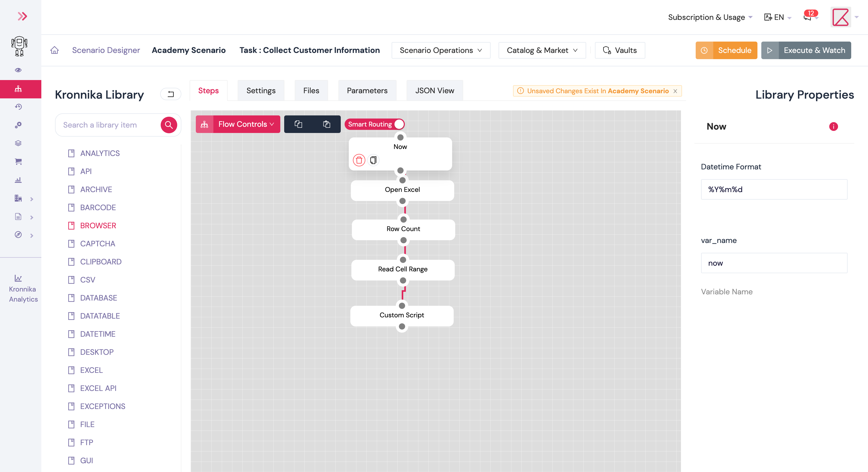The height and width of the screenshot is (472, 868).
Task: Delete the Now step using trash icon
Action: 359,160
